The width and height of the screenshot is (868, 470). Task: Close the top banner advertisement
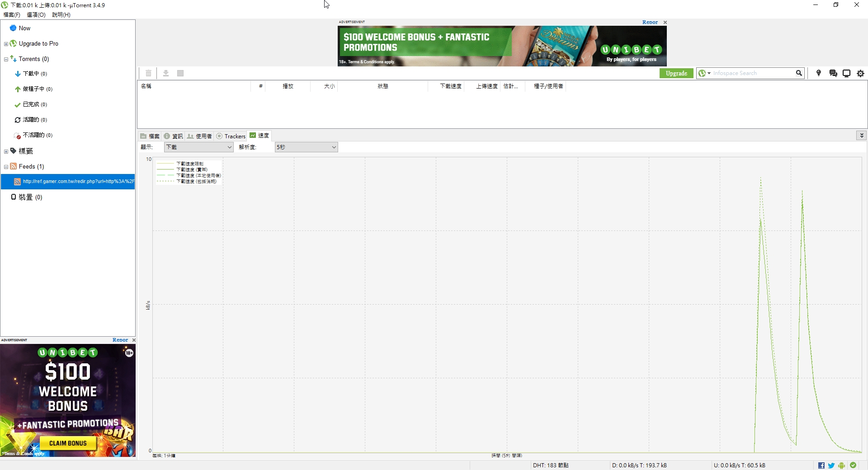point(665,22)
